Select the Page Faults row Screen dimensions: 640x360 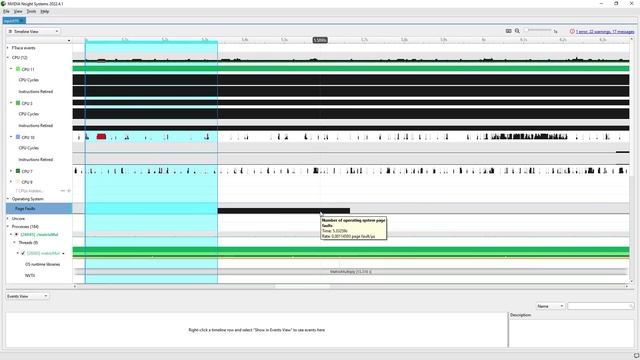click(x=39, y=209)
